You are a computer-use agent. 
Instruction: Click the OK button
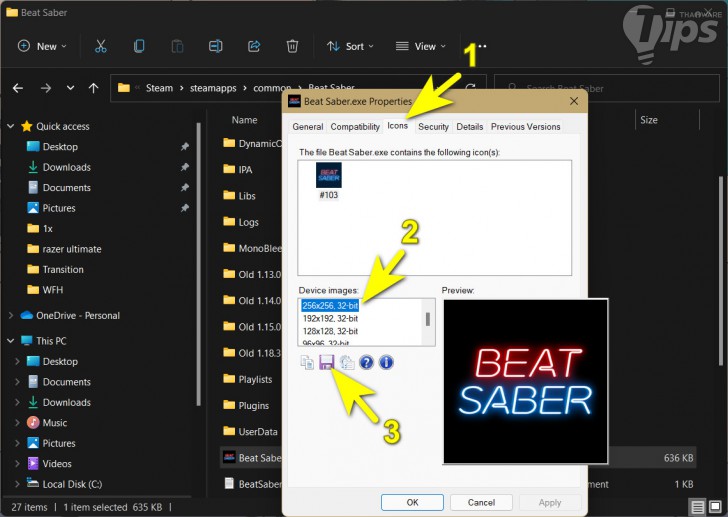[x=412, y=502]
